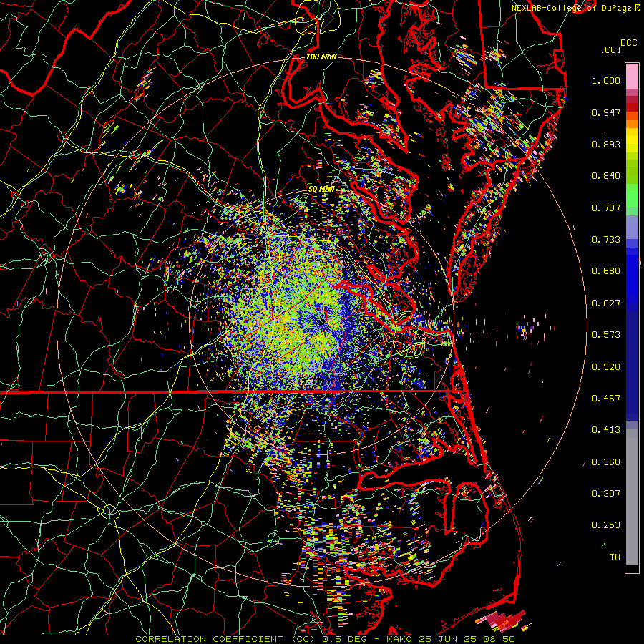Click the KAKQ 25 JUN 25 08:50 timestamp

451,639
